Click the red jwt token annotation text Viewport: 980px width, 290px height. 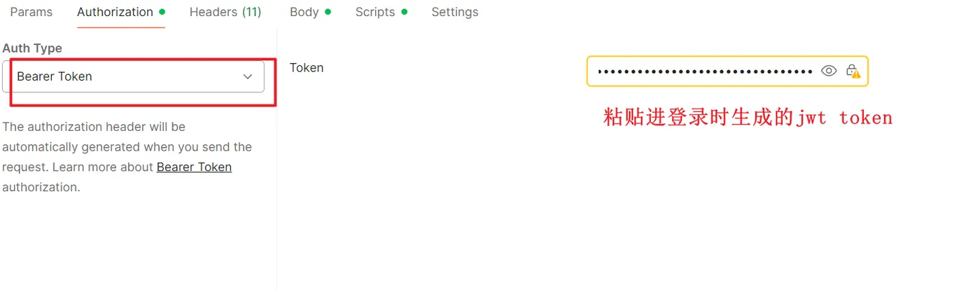pyautogui.click(x=748, y=117)
